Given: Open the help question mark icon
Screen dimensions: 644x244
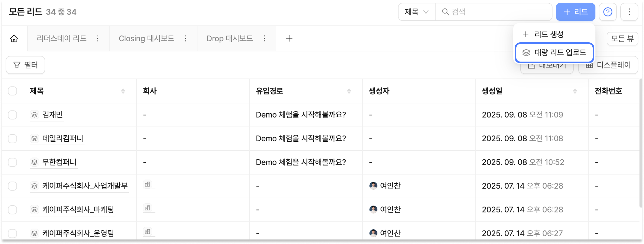Looking at the screenshot, I should point(607,12).
